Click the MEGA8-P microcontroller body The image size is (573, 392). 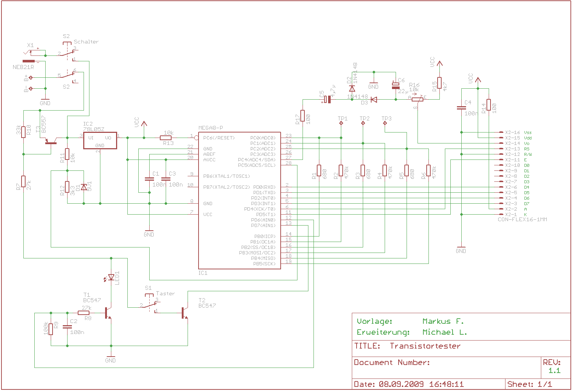(239, 201)
